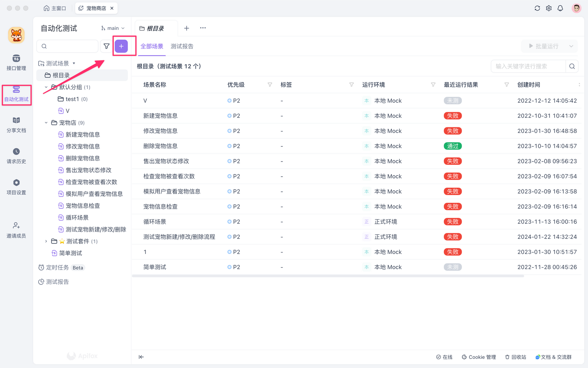Switch to the 测试报告 tab
Screen dimensions: 588x368
[x=182, y=46]
